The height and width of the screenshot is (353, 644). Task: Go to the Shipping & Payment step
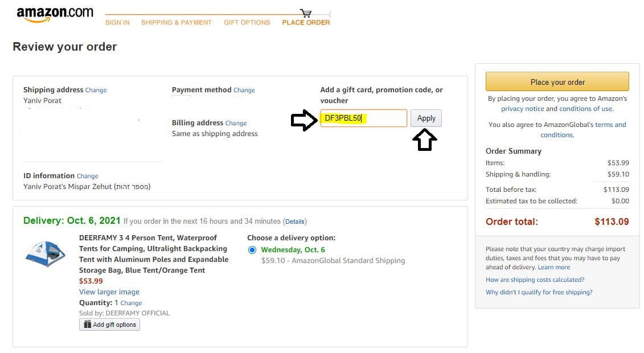[x=177, y=23]
